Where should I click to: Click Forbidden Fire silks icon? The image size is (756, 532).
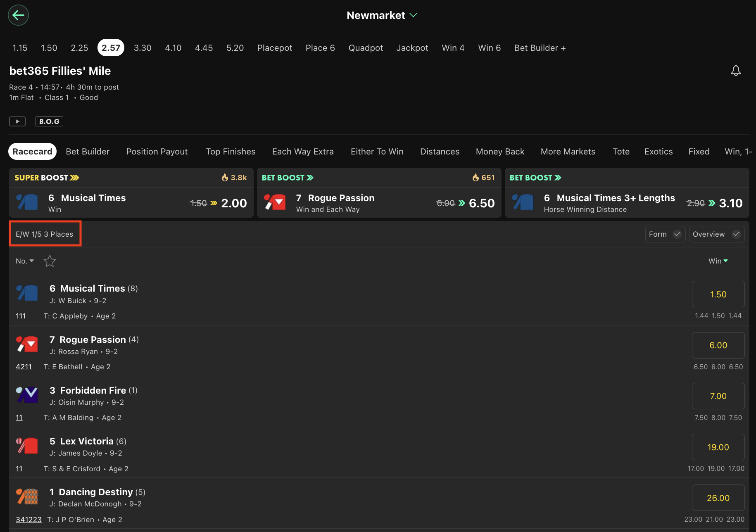[x=27, y=394]
